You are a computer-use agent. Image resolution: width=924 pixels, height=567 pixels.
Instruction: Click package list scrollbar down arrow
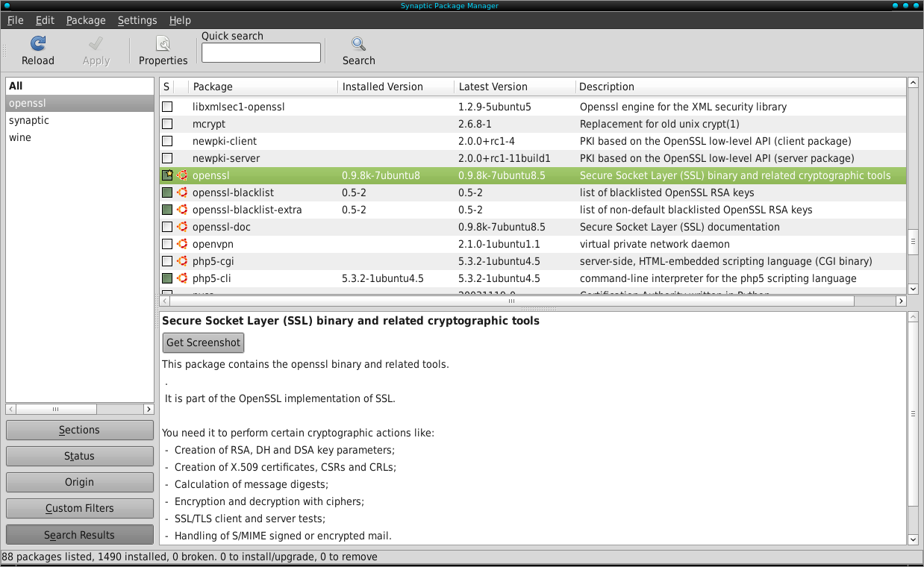(913, 289)
